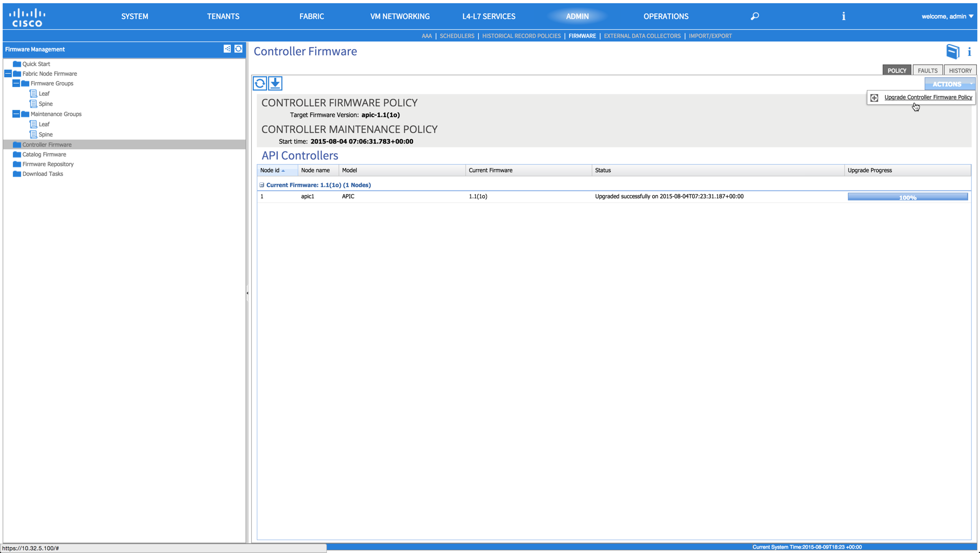Collapse the left navigation pane handle

(x=248, y=293)
